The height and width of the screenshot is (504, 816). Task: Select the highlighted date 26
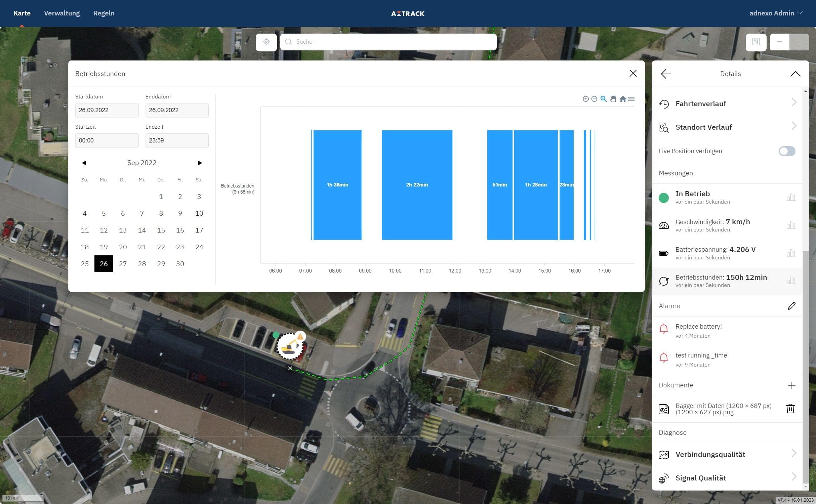(104, 264)
